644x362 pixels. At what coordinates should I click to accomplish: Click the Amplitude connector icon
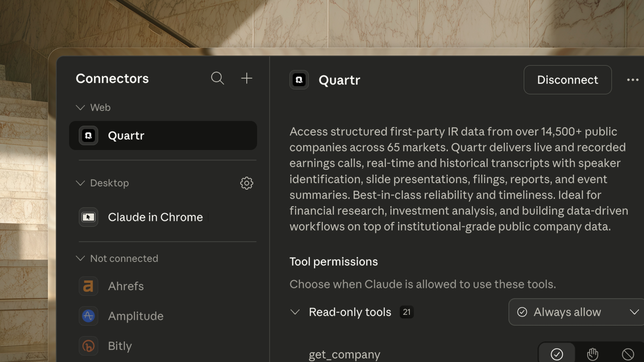point(88,316)
